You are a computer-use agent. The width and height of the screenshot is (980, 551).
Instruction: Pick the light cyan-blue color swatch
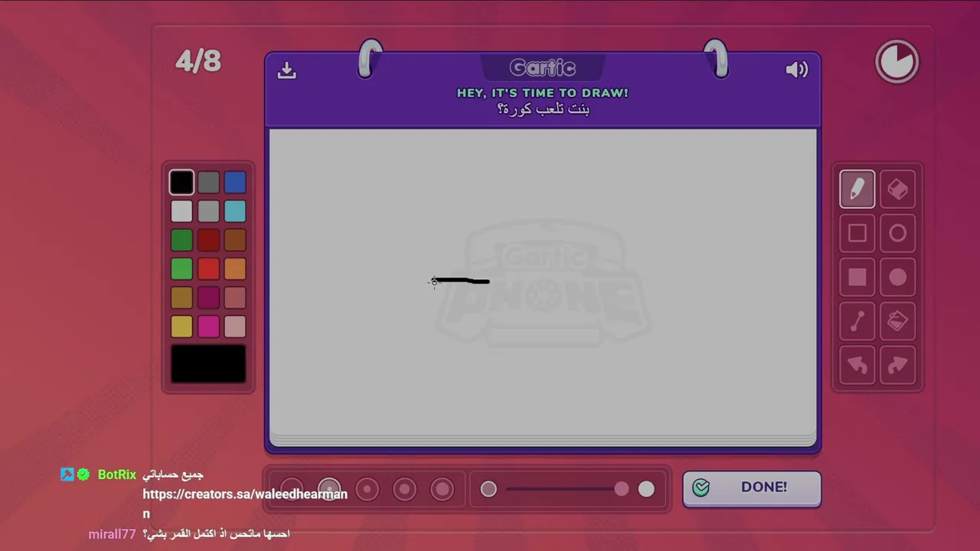235,211
